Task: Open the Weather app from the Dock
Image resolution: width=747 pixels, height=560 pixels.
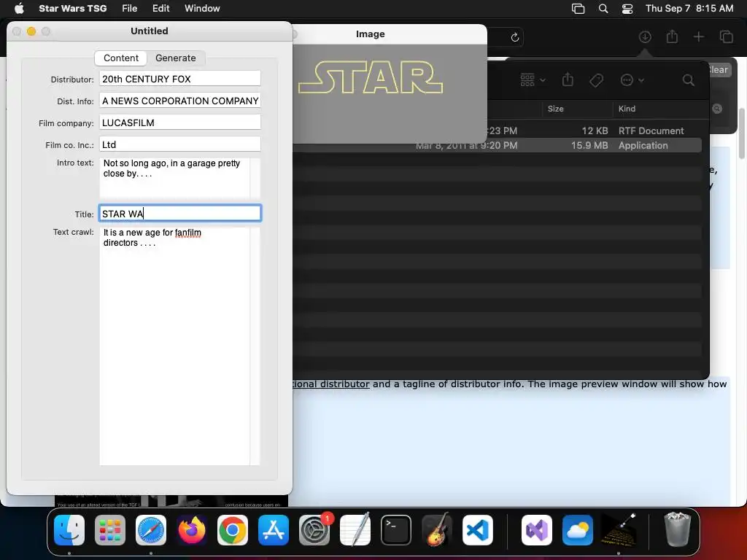Action: pyautogui.click(x=578, y=529)
